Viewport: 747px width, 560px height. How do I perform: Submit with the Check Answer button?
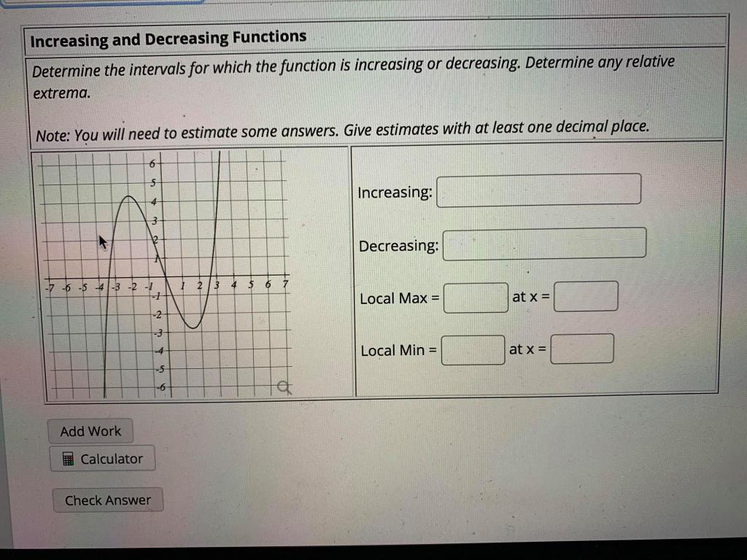(x=108, y=499)
